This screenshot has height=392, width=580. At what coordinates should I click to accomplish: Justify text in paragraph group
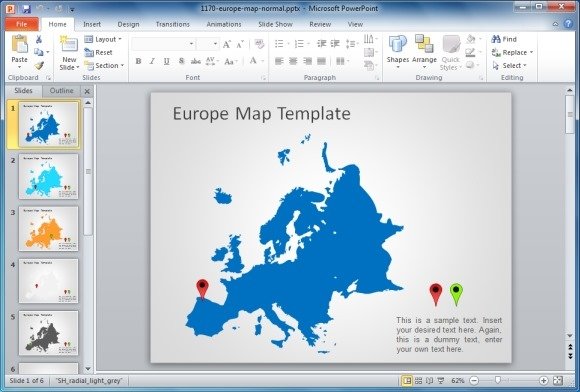321,61
